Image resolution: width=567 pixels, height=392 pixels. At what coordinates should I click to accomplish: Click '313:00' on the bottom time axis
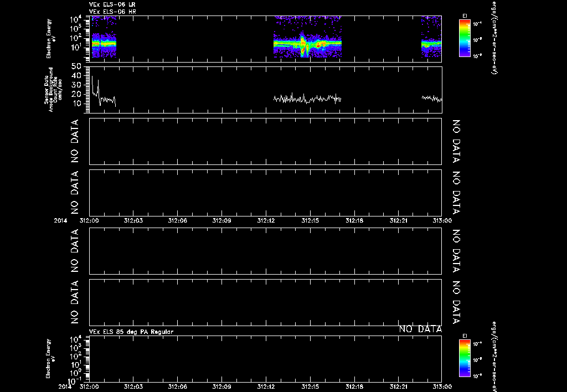(x=442, y=386)
